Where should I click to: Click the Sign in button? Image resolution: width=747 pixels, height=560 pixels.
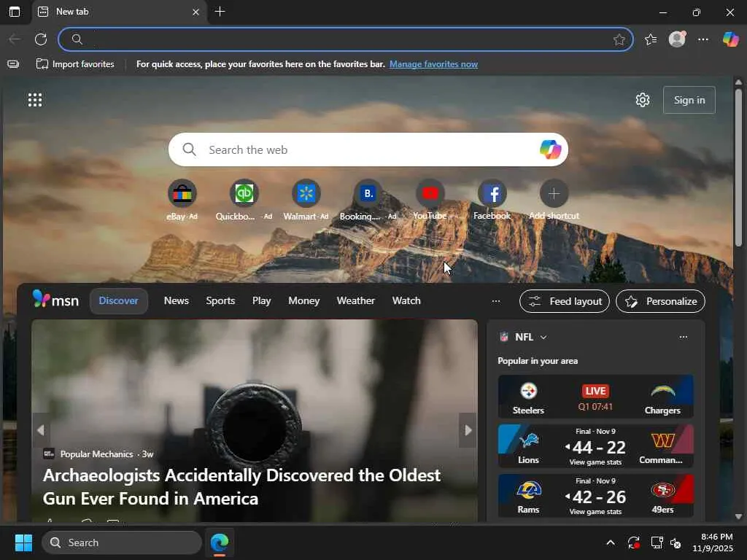[689, 100]
